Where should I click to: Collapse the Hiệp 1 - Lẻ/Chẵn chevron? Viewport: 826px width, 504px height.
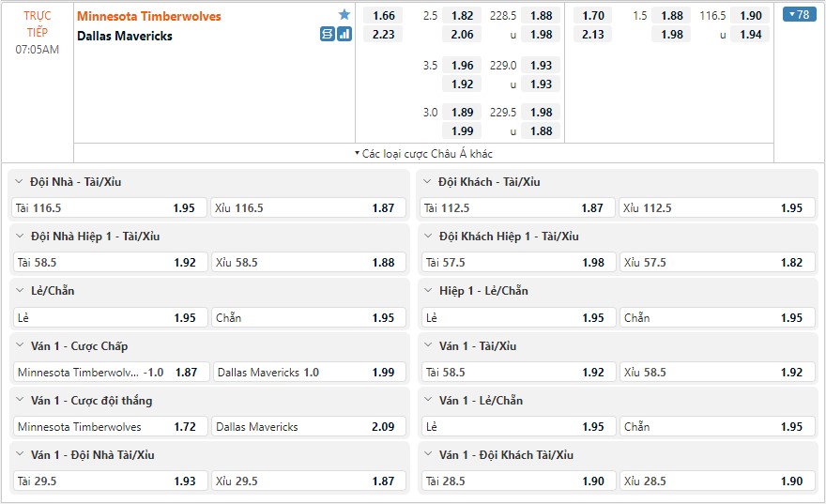[x=428, y=291]
